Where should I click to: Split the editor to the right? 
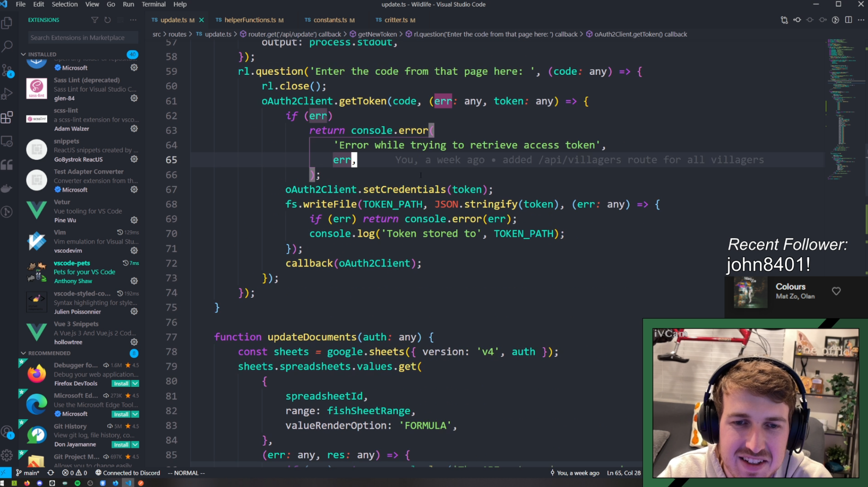849,20
